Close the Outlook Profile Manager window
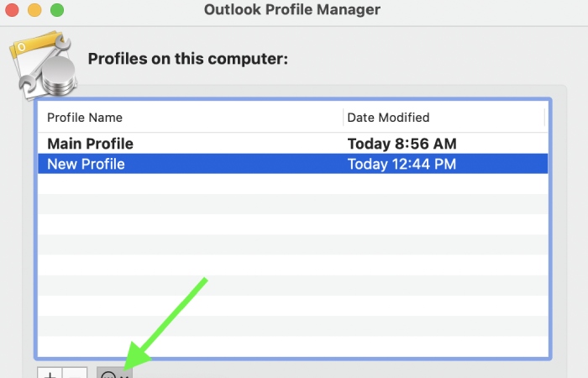The height and width of the screenshot is (378, 588). (x=12, y=10)
